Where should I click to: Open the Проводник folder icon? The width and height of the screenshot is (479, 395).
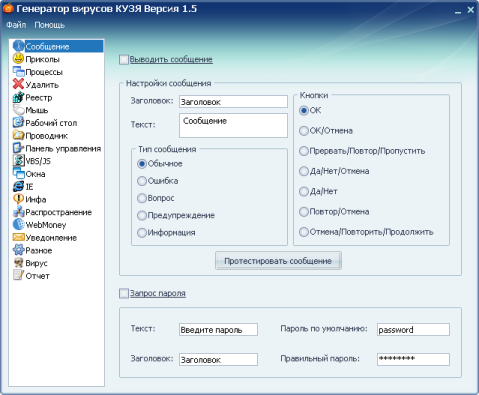click(x=18, y=135)
